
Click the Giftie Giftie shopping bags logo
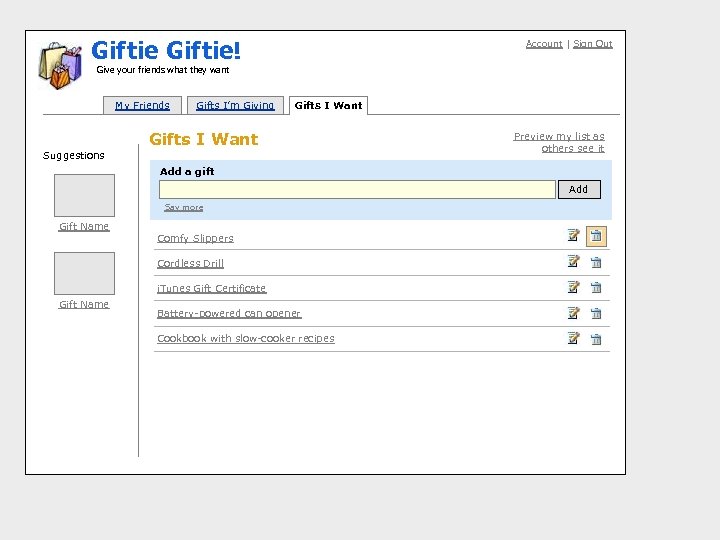pos(61,65)
